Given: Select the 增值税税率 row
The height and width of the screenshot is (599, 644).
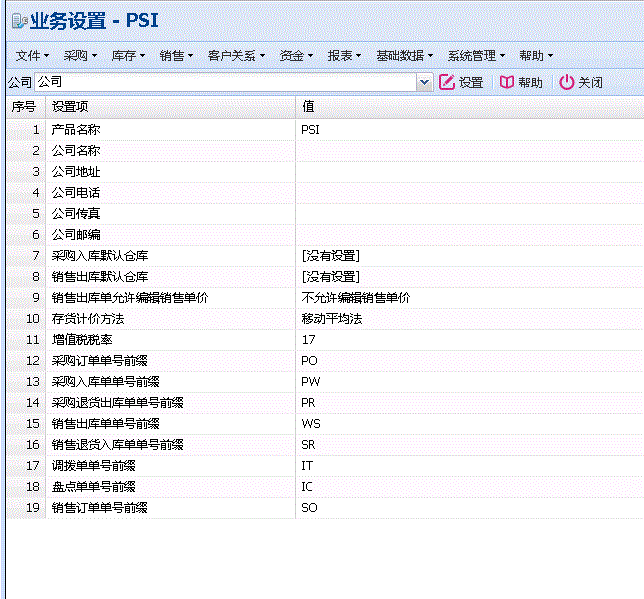Looking at the screenshot, I should pyautogui.click(x=325, y=340).
